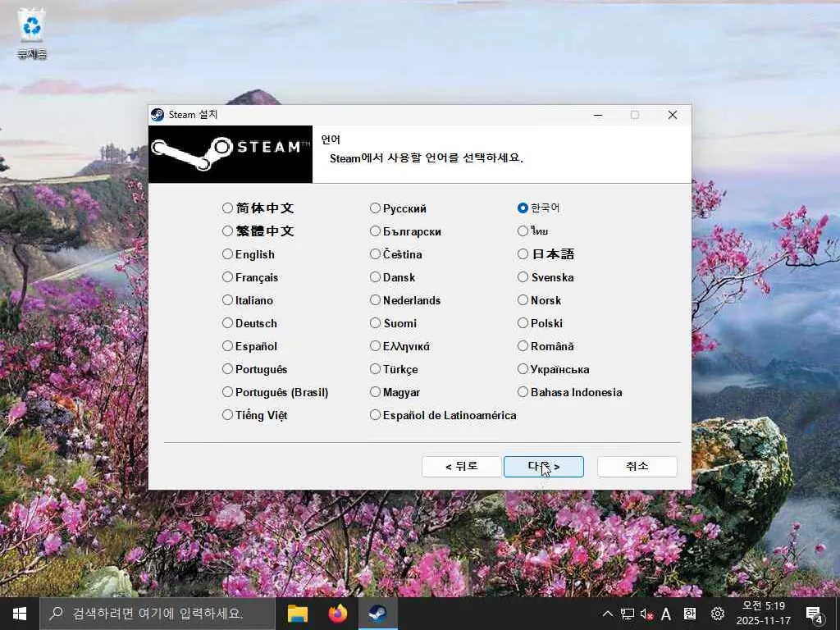Image resolution: width=840 pixels, height=630 pixels.
Task: Open the notification center icon
Action: pos(815,614)
